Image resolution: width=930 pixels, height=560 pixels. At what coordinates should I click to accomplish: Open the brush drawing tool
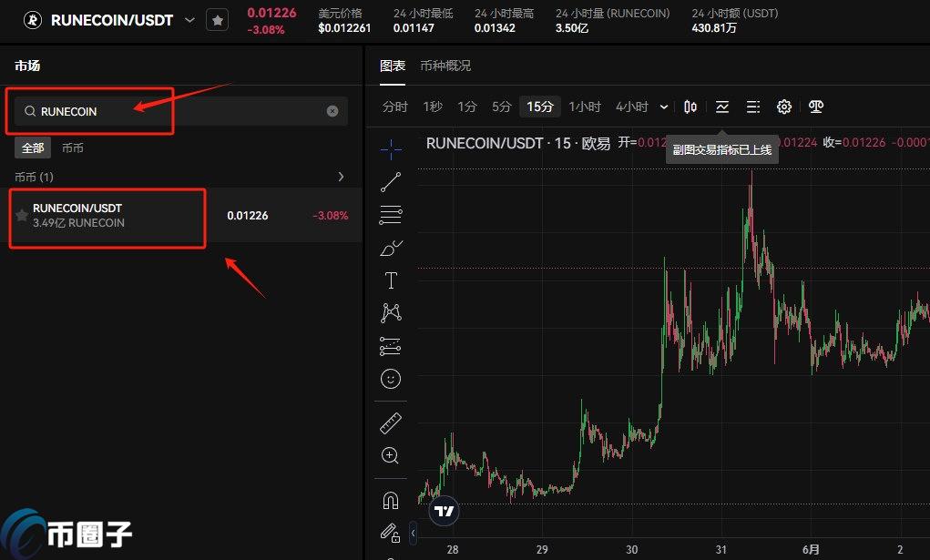tap(391, 248)
